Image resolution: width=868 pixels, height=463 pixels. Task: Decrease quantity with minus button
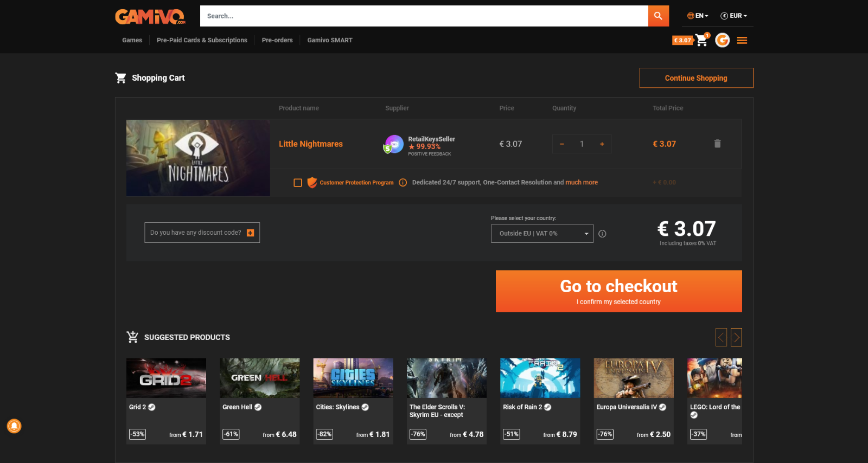click(x=561, y=144)
